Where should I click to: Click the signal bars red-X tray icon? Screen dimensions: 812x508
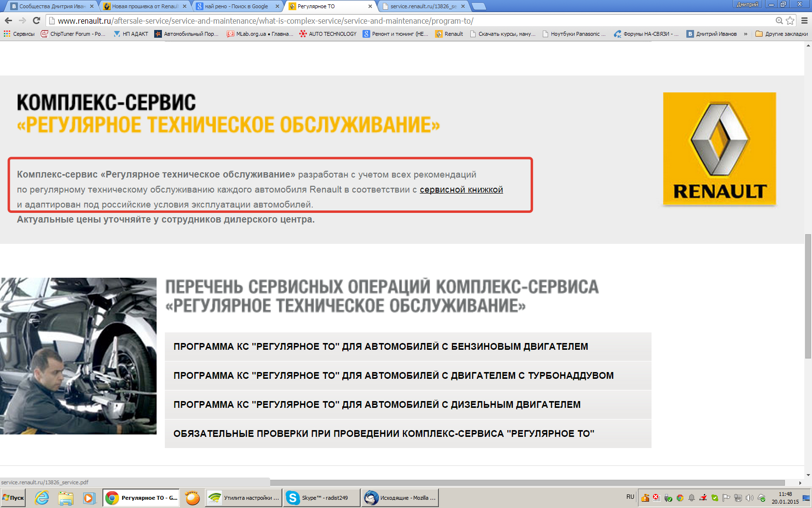pyautogui.click(x=656, y=497)
